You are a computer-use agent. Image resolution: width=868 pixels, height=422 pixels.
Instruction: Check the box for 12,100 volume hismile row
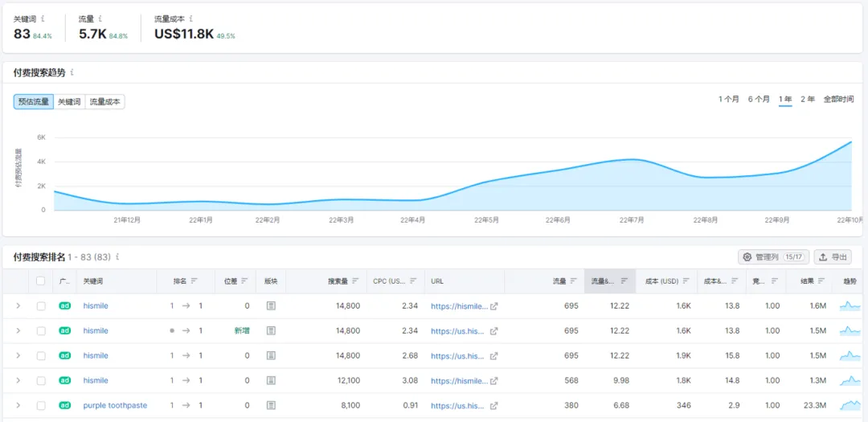pyautogui.click(x=41, y=380)
